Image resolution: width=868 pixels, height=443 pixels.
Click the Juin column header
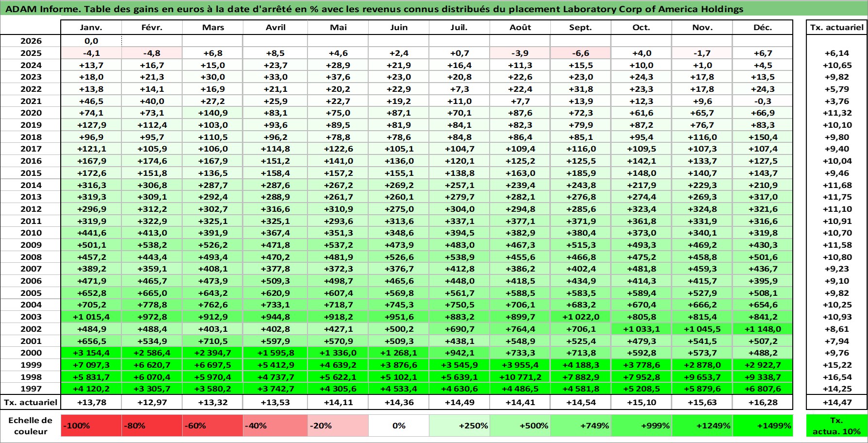(x=399, y=27)
